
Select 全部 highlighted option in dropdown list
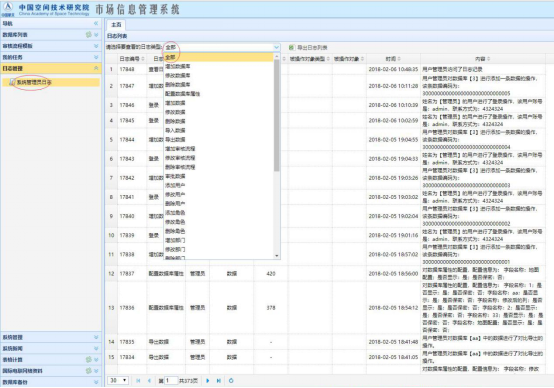(218, 57)
